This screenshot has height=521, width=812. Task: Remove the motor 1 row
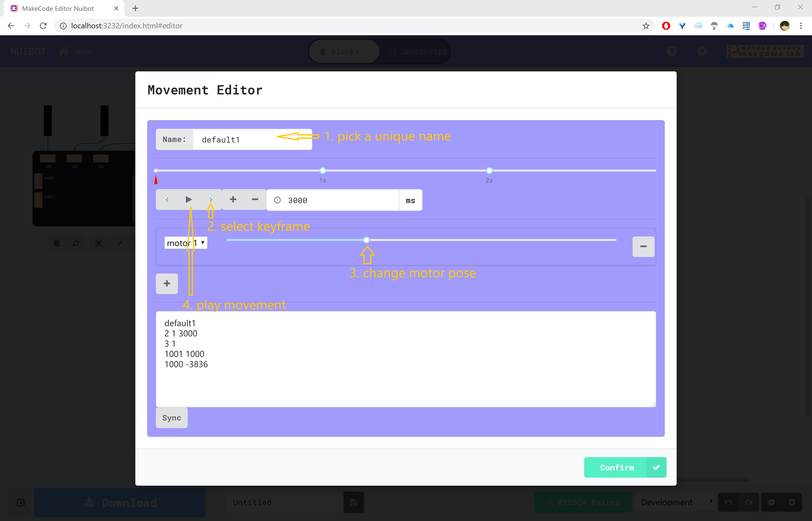coord(643,247)
